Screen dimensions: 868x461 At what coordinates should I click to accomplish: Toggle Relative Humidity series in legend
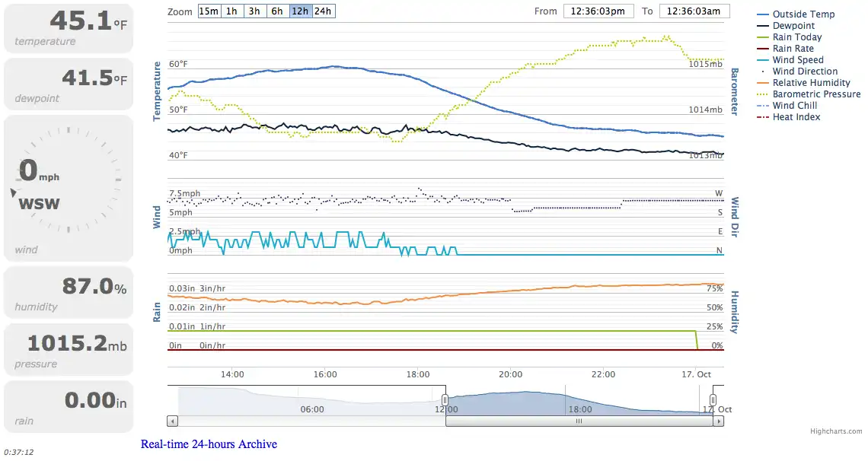[x=803, y=83]
